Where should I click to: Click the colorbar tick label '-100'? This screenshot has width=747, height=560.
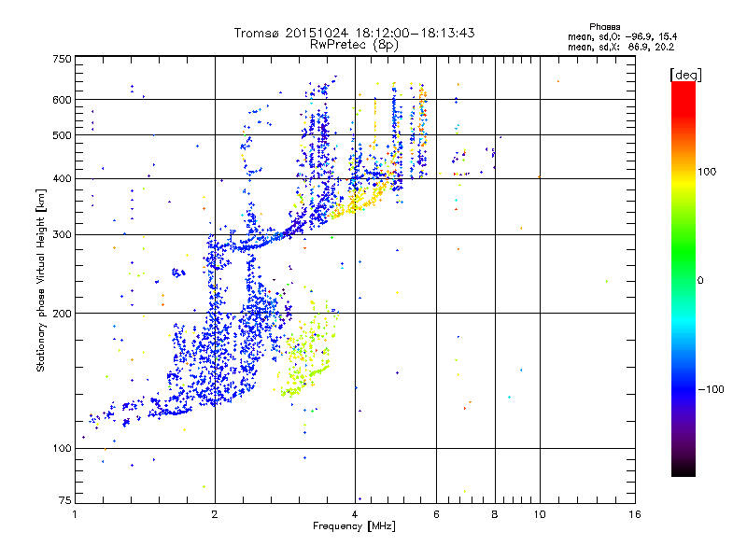pos(711,389)
